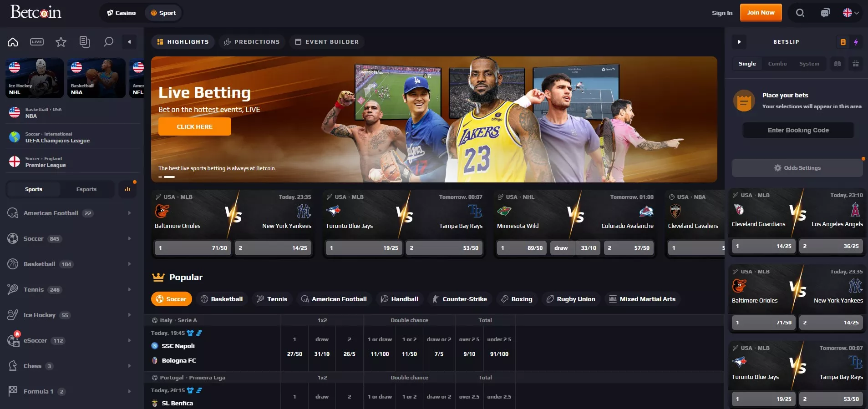The height and width of the screenshot is (409, 868).
Task: Open NBA Basketball USA quick link
Action: pyautogui.click(x=73, y=112)
